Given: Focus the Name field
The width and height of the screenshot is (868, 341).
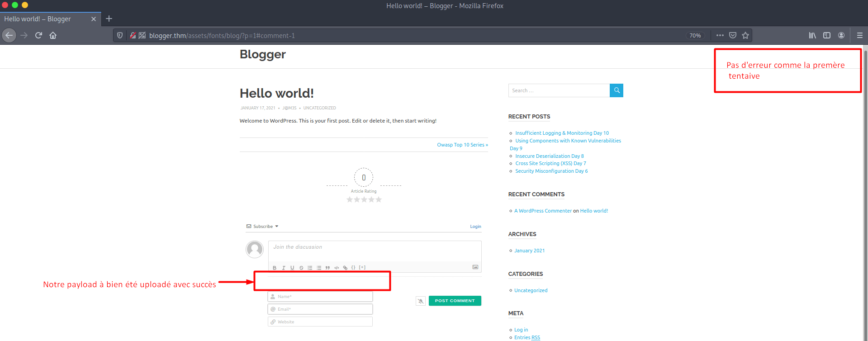Looking at the screenshot, I should (x=320, y=297).
